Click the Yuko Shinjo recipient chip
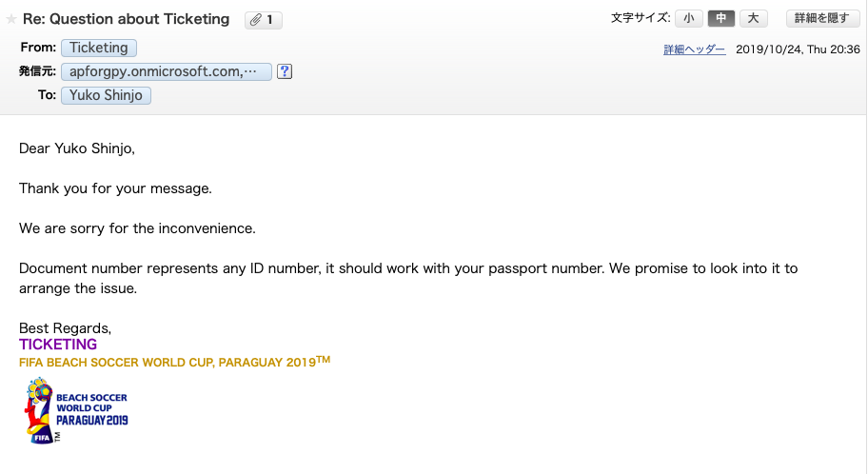The height and width of the screenshot is (474, 868). pos(106,95)
